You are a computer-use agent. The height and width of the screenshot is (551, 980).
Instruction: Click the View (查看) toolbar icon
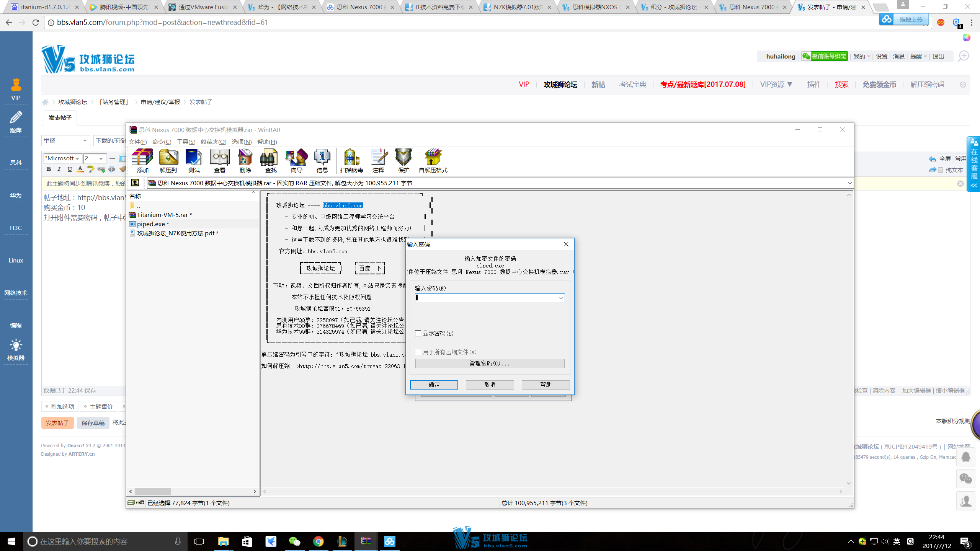pos(219,161)
